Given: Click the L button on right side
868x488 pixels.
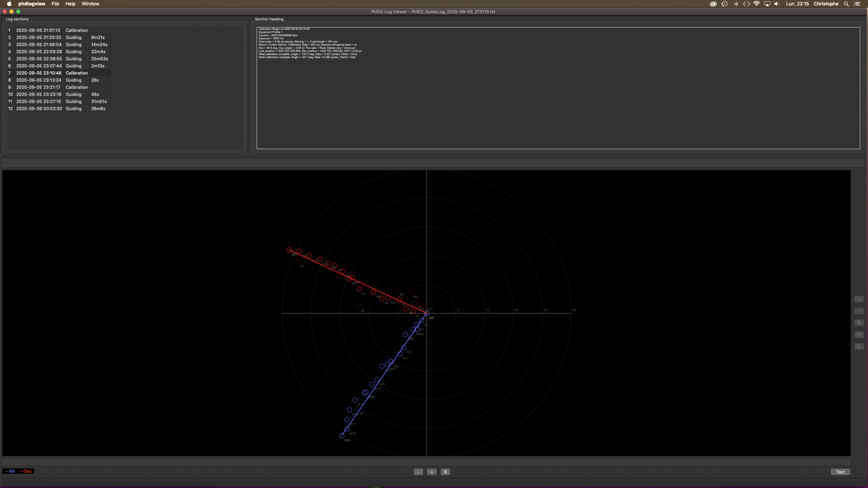Looking at the screenshot, I should (x=859, y=346).
